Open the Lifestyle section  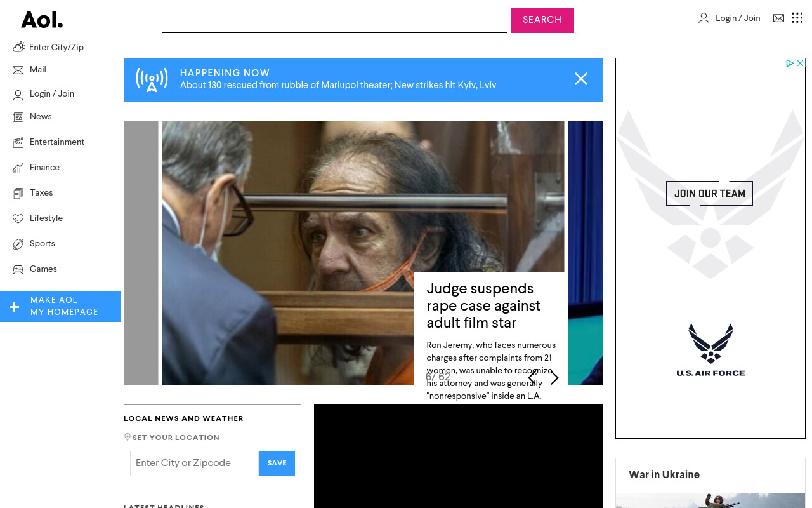pyautogui.click(x=46, y=218)
